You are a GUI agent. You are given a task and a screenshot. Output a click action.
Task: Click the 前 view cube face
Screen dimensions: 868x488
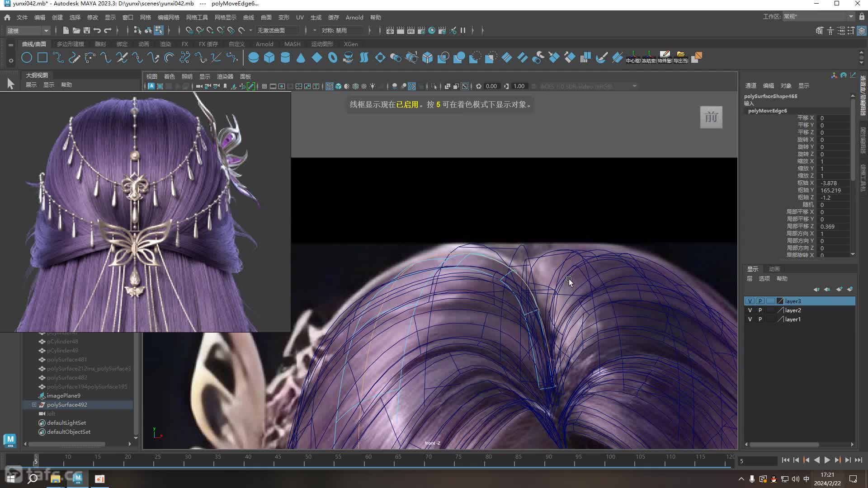tap(711, 117)
